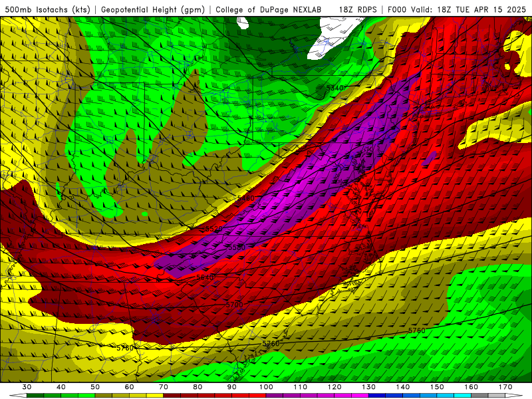Click the 90 knot scale label
Image resolution: width=532 pixels, height=399 pixels.
click(232, 387)
